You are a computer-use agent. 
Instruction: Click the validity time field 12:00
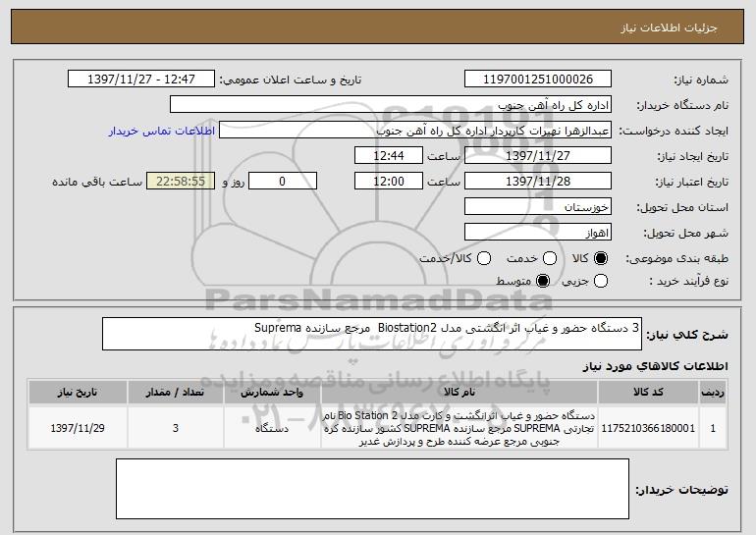[389, 182]
